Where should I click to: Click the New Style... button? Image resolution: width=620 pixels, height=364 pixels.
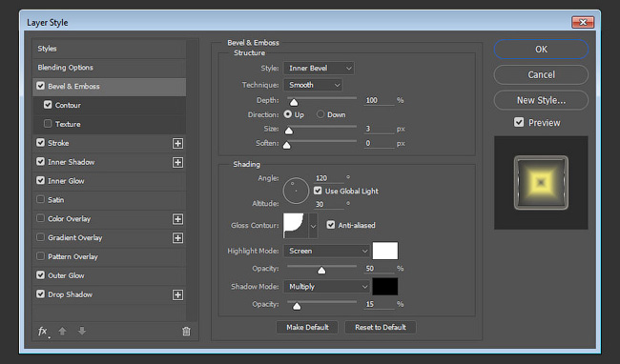541,100
